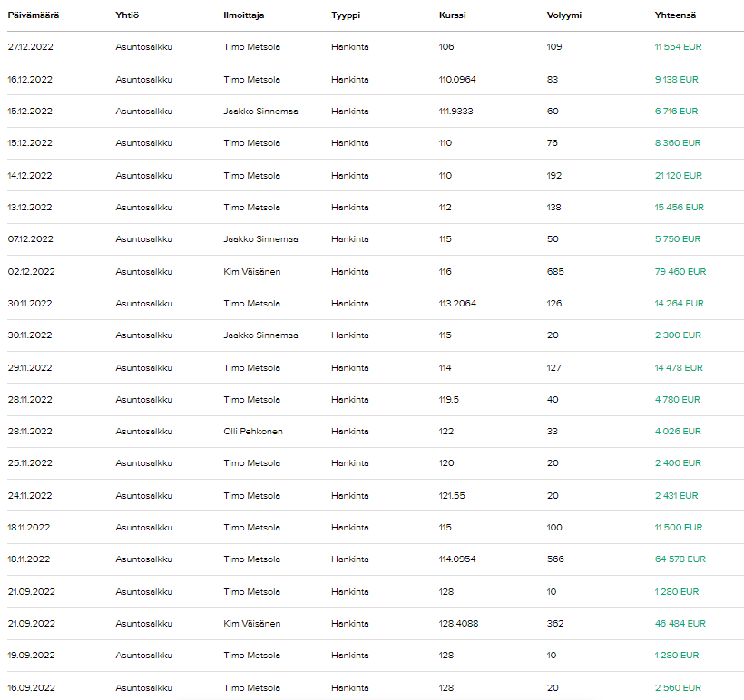Open Kim Väisänen in the 02.12.2022 row
Image resolution: width=744 pixels, height=700 pixels.
coord(250,271)
